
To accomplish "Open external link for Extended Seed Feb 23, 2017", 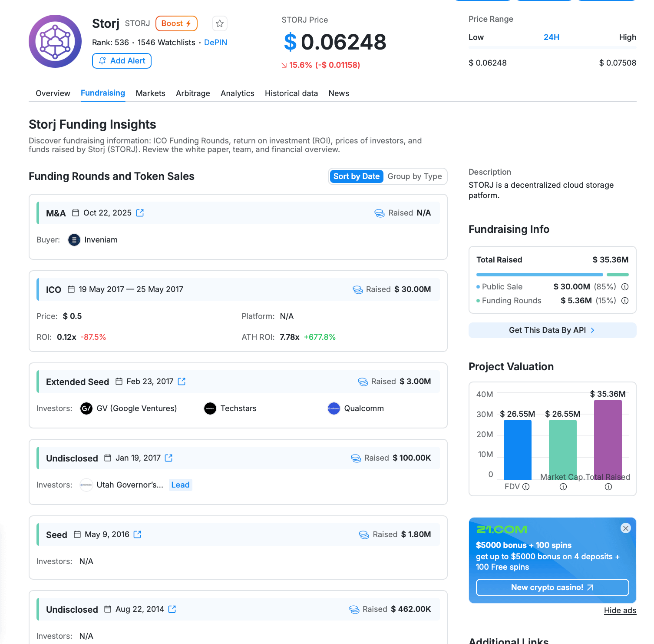I will [182, 382].
